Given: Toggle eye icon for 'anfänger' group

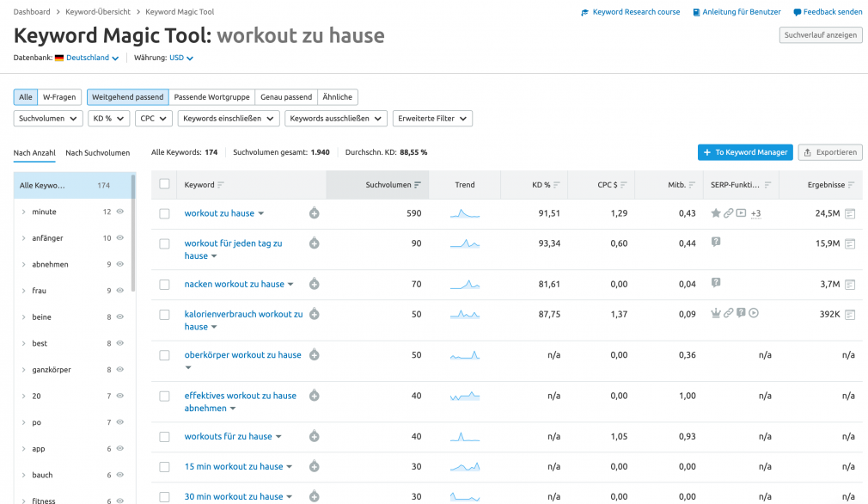Looking at the screenshot, I should 119,237.
